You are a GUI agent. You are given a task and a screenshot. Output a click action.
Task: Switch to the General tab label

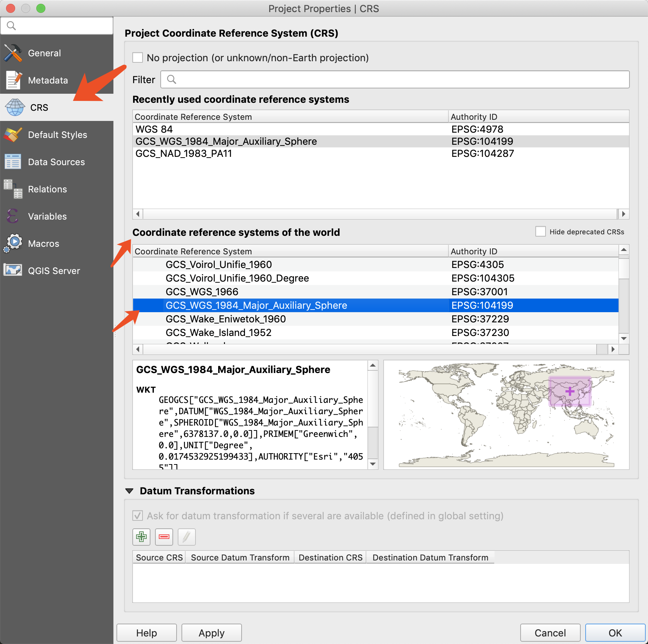[x=45, y=53]
